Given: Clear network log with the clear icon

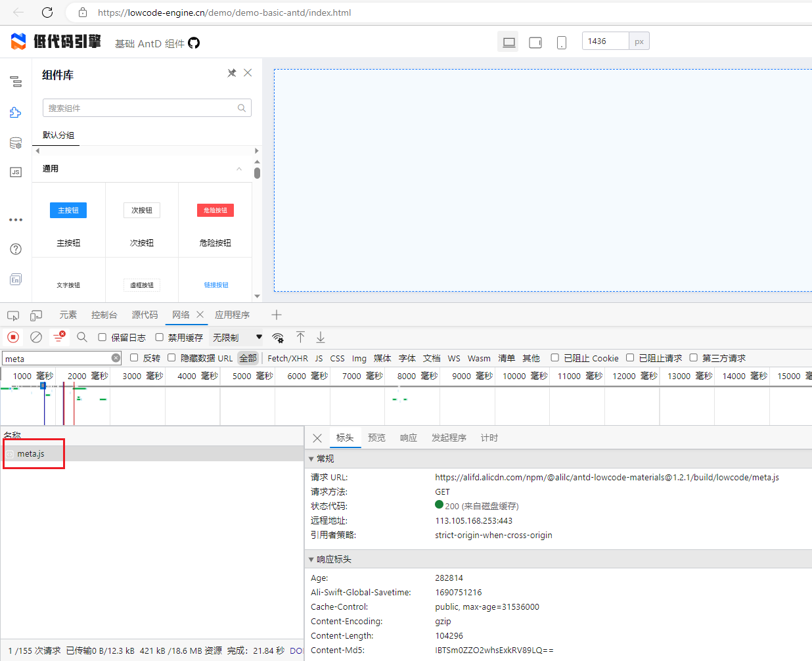Looking at the screenshot, I should 35,336.
